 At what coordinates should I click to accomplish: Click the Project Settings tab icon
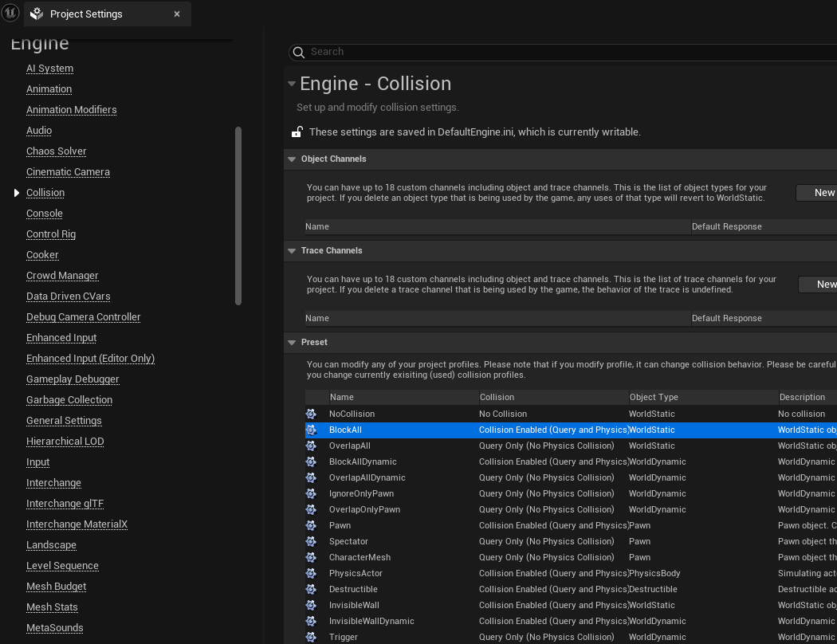(37, 14)
